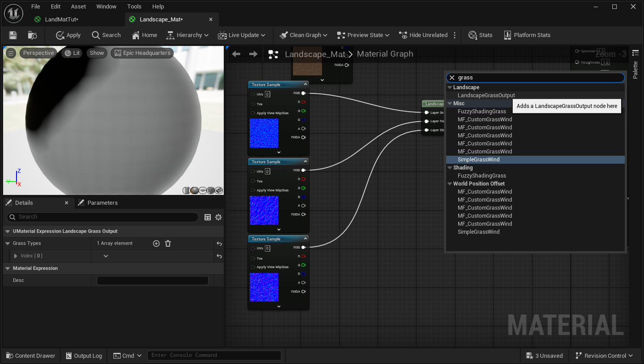Viewport: 644px width, 364px height.
Task: Click the Browse to asset icon
Action: [x=32, y=35]
